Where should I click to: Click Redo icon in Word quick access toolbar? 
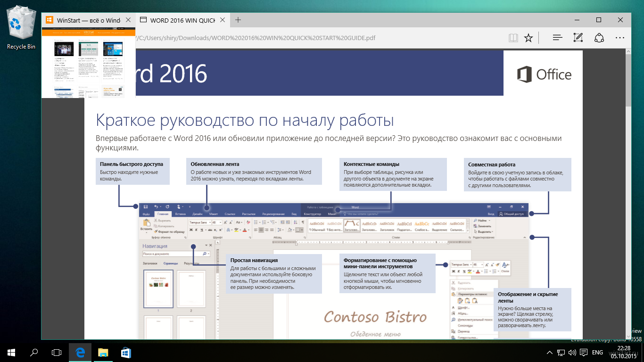click(x=167, y=207)
